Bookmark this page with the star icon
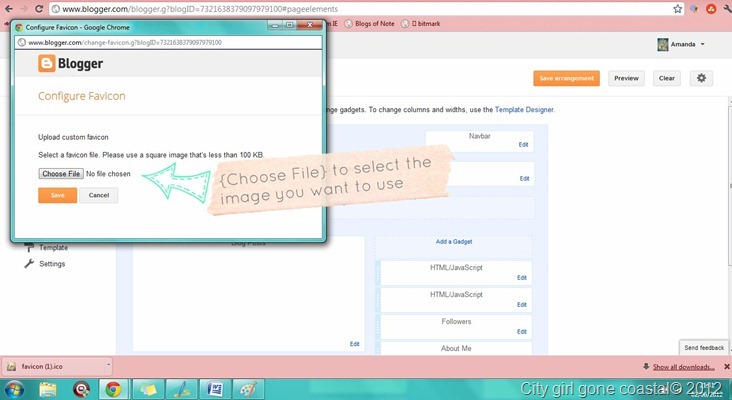Image resolution: width=732 pixels, height=400 pixels. (677, 9)
